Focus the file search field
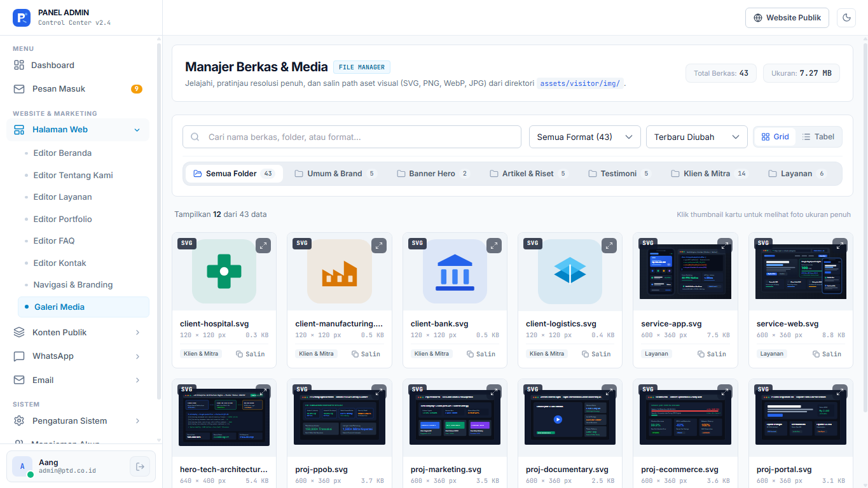Viewport: 868px width, 488px height. [352, 137]
